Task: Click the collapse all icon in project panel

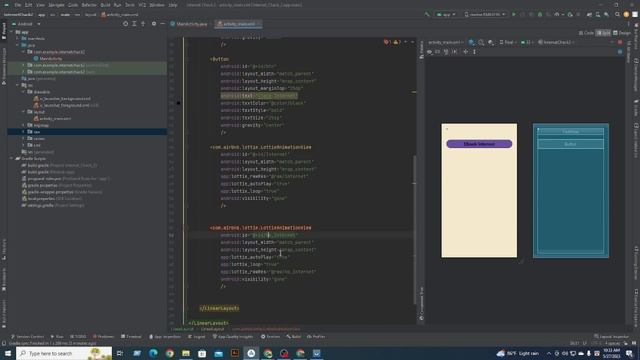Action: 143,24
